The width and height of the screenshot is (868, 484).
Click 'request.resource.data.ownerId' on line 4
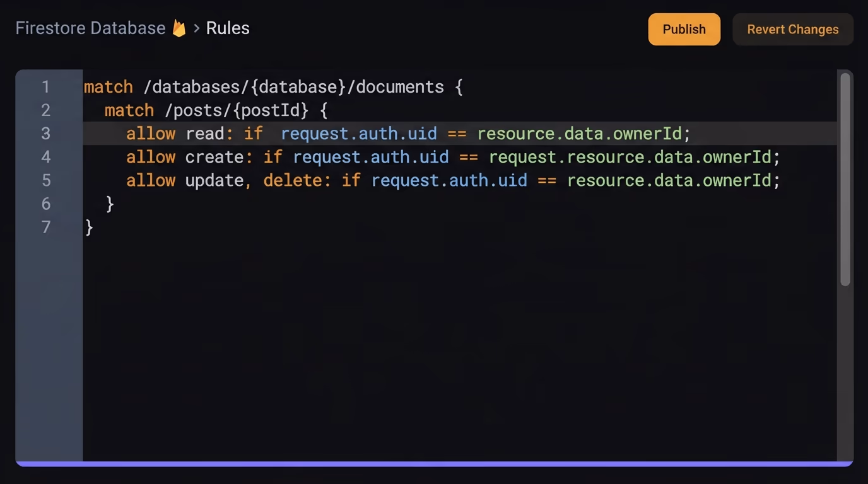point(630,157)
